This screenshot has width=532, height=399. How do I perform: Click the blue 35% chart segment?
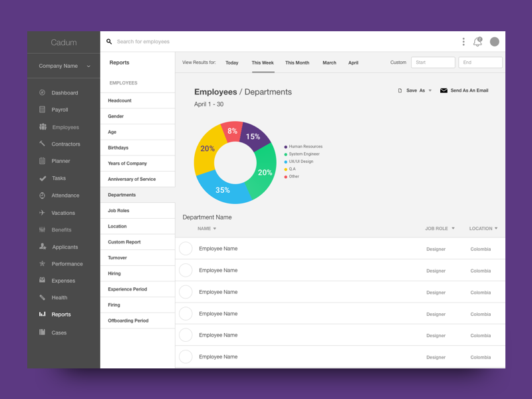coord(222,190)
